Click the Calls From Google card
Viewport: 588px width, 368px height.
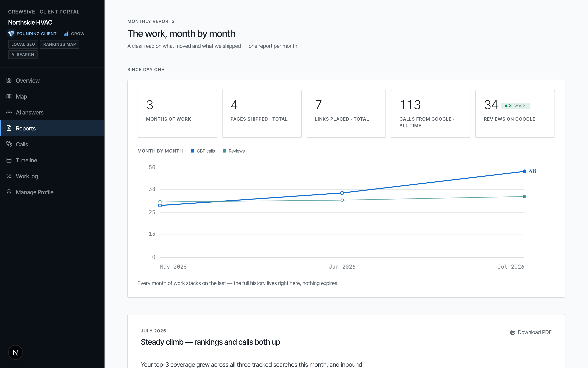(x=430, y=114)
